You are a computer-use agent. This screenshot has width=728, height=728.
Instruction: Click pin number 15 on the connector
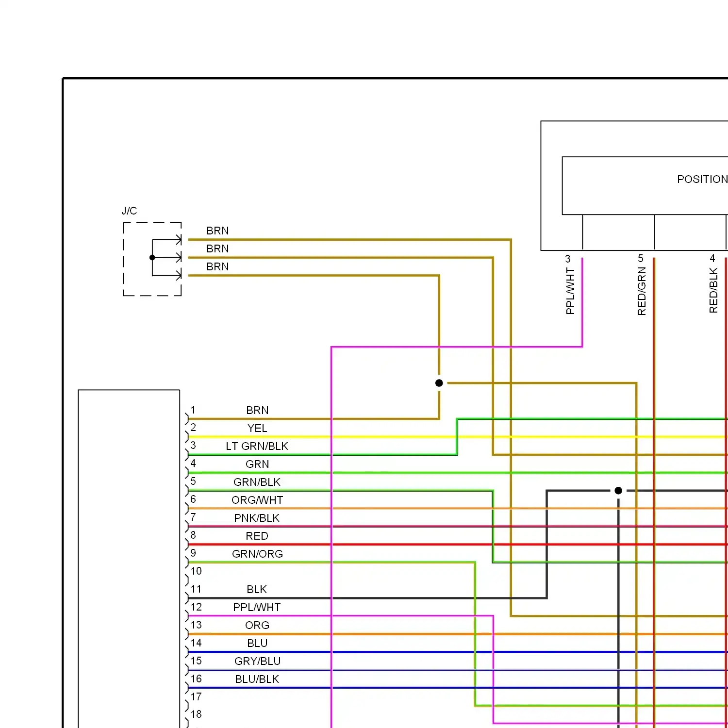196,661
